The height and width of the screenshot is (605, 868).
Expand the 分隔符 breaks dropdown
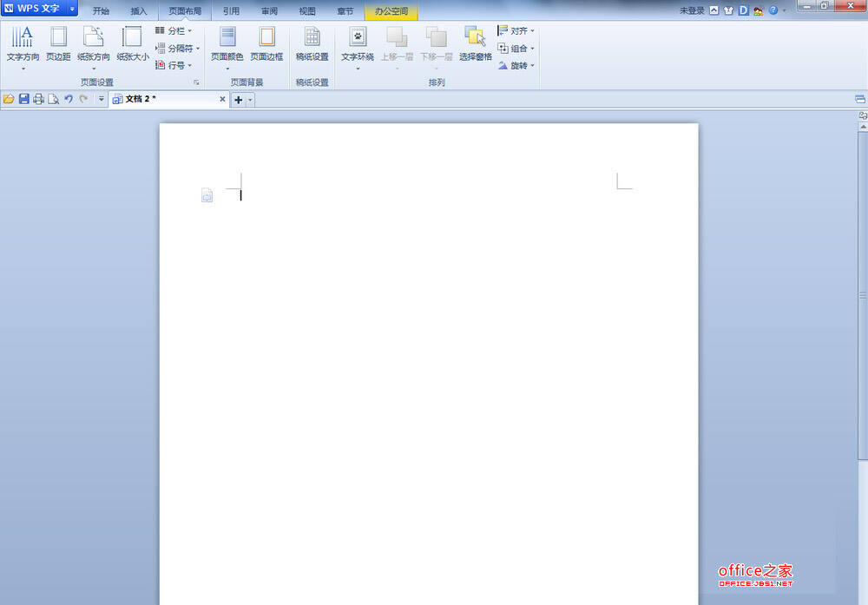tap(178, 48)
